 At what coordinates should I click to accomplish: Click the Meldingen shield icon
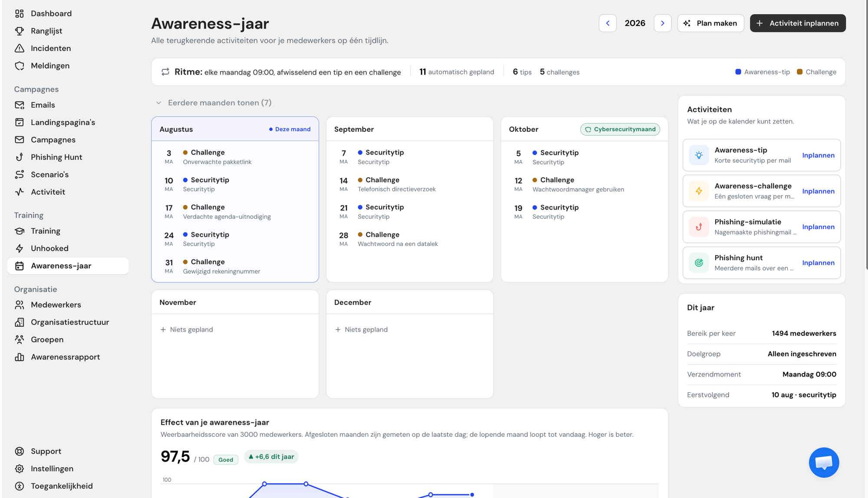(x=20, y=66)
